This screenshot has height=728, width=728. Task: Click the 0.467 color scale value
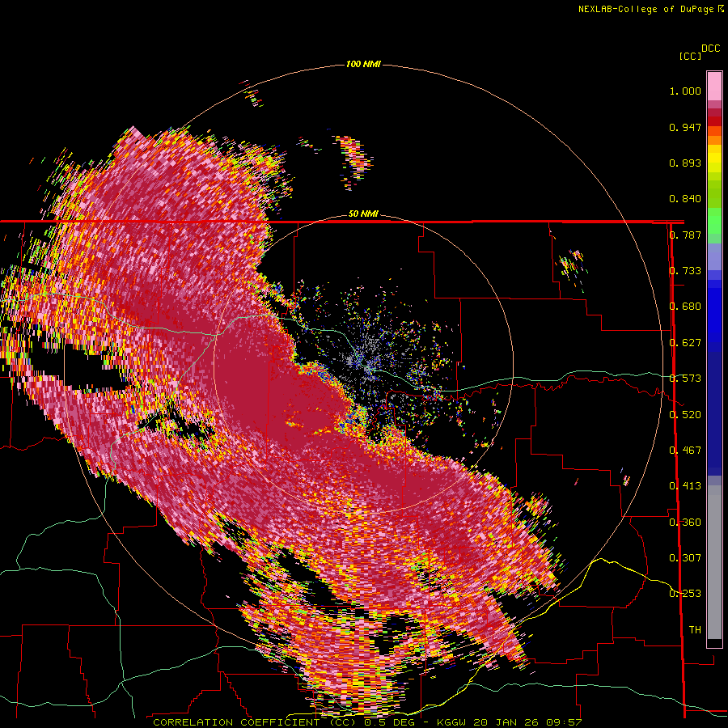pyautogui.click(x=685, y=451)
